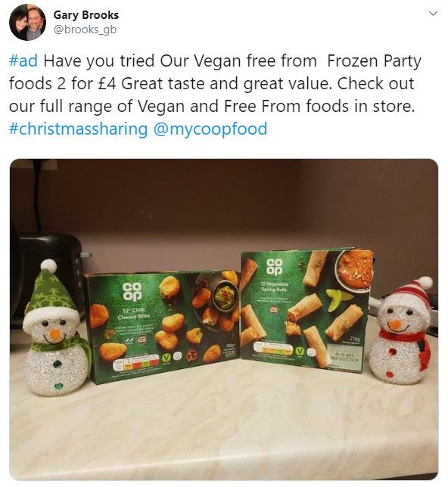
Task: Expand the tweet options chevron
Action: [x=433, y=14]
